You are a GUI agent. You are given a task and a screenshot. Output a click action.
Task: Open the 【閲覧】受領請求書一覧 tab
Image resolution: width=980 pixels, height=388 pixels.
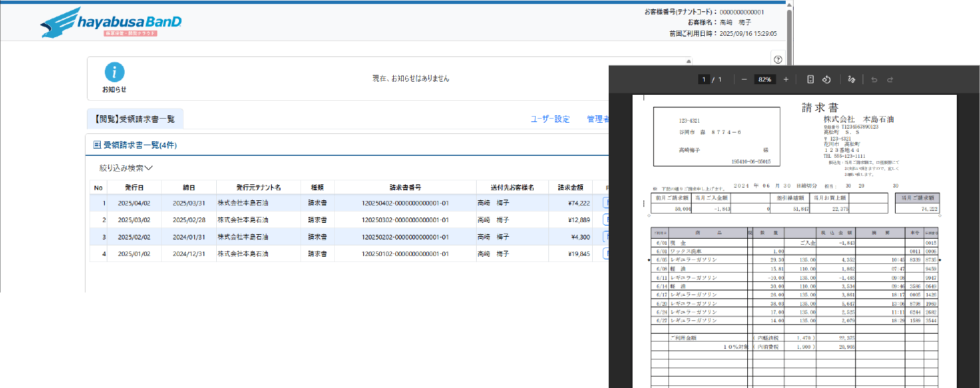[x=135, y=119]
